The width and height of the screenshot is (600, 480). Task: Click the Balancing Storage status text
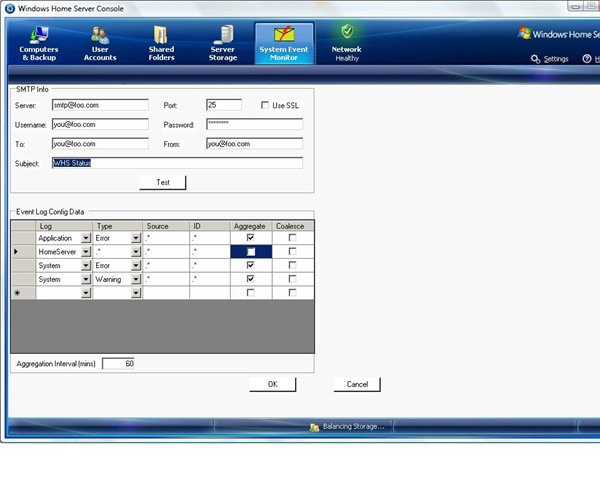[x=353, y=426]
